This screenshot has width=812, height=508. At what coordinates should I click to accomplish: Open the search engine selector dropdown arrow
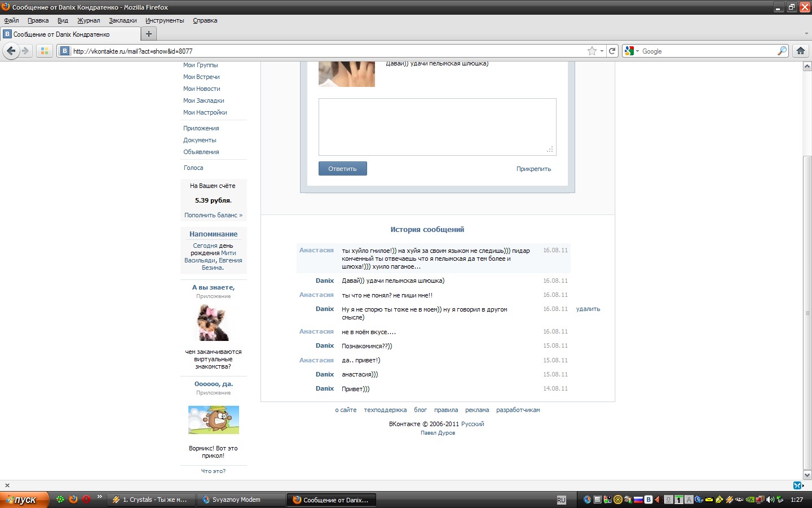pyautogui.click(x=637, y=51)
